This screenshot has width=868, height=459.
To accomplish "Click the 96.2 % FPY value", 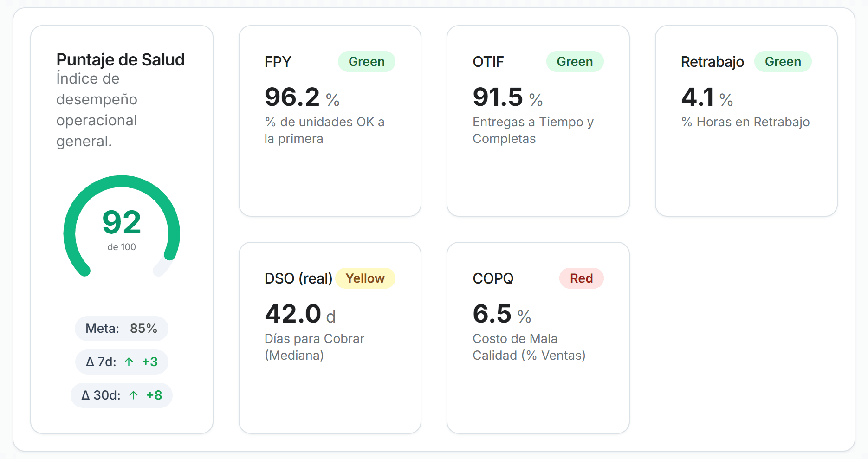I will click(x=302, y=97).
